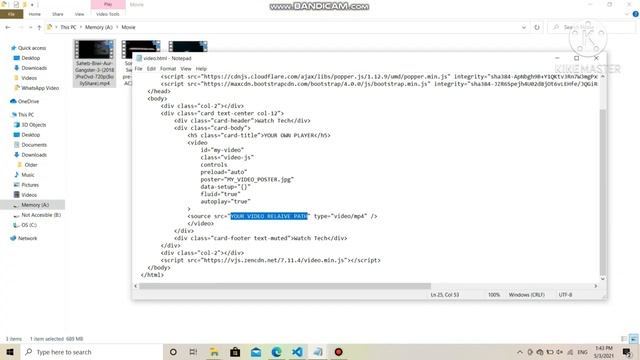Open Microsoft Store from taskbar
This screenshot has height=360, width=640.
tap(235, 352)
